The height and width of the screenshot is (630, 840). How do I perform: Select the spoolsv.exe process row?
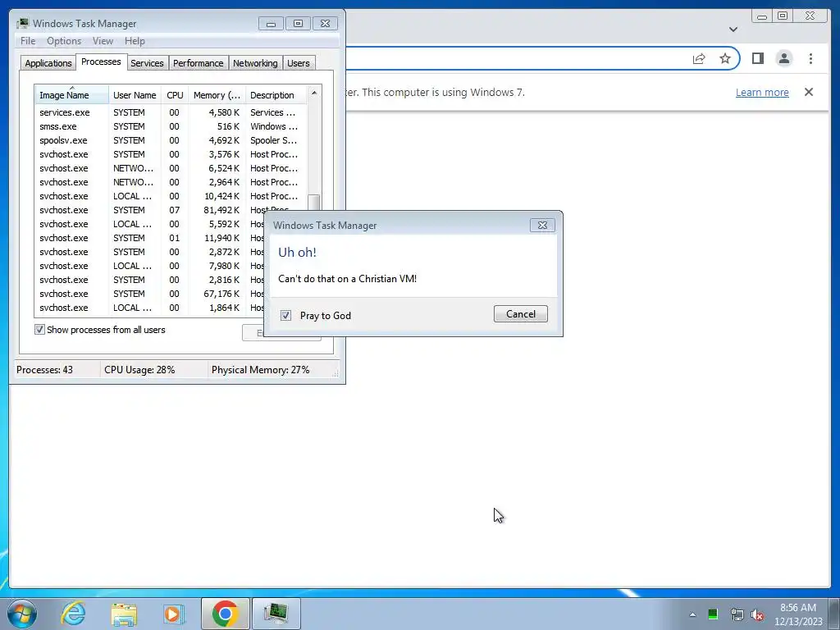(171, 140)
